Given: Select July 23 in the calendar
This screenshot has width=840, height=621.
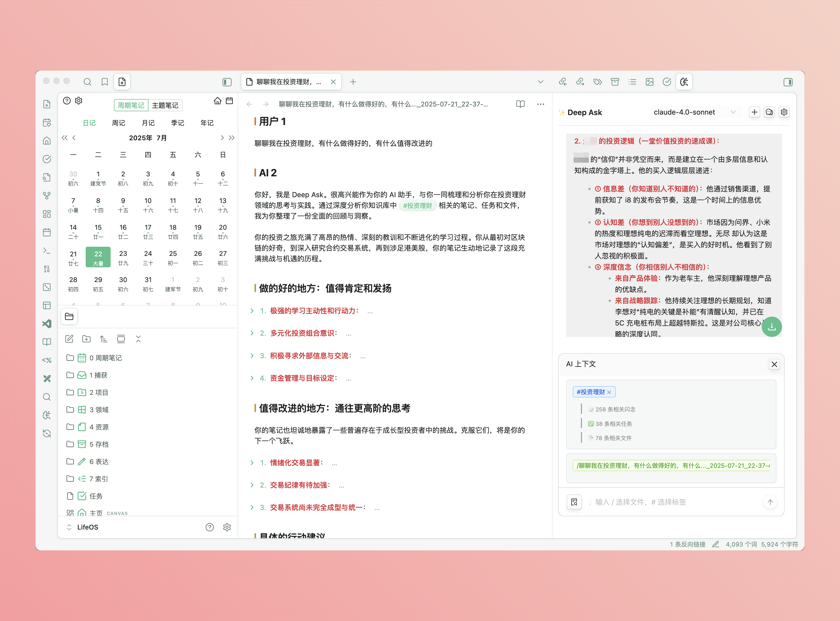Looking at the screenshot, I should click(123, 257).
